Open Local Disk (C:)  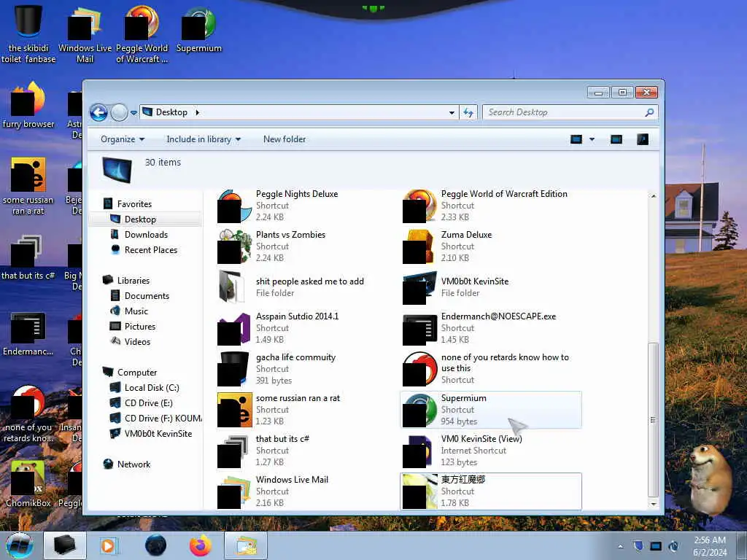(x=152, y=388)
